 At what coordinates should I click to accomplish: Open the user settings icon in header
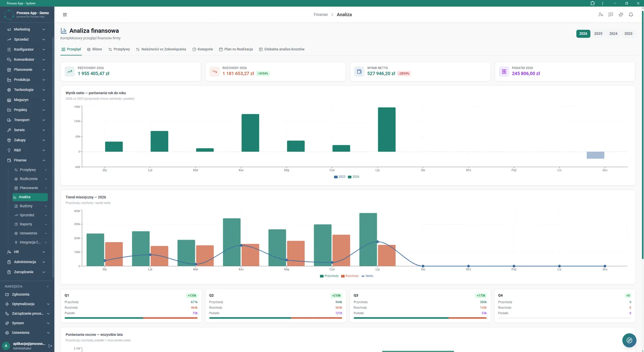(601, 14)
